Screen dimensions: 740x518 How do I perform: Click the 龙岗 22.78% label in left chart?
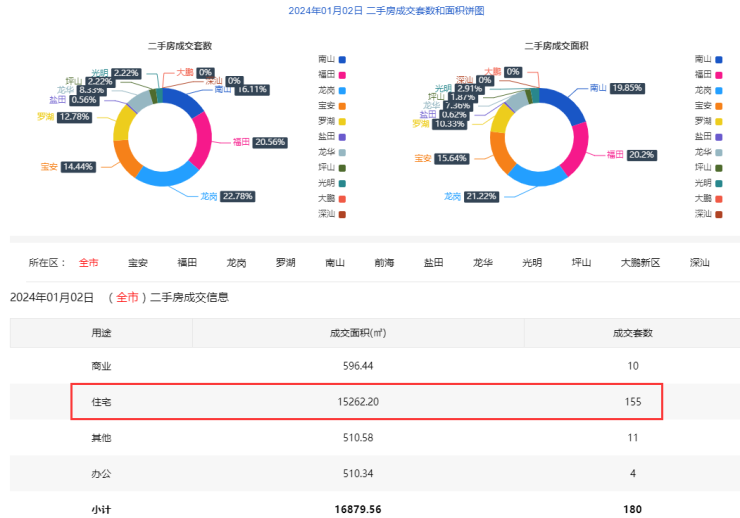tap(227, 196)
